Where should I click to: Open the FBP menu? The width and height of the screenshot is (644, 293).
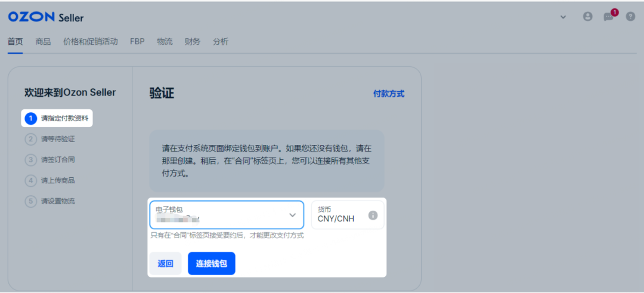coord(137,42)
